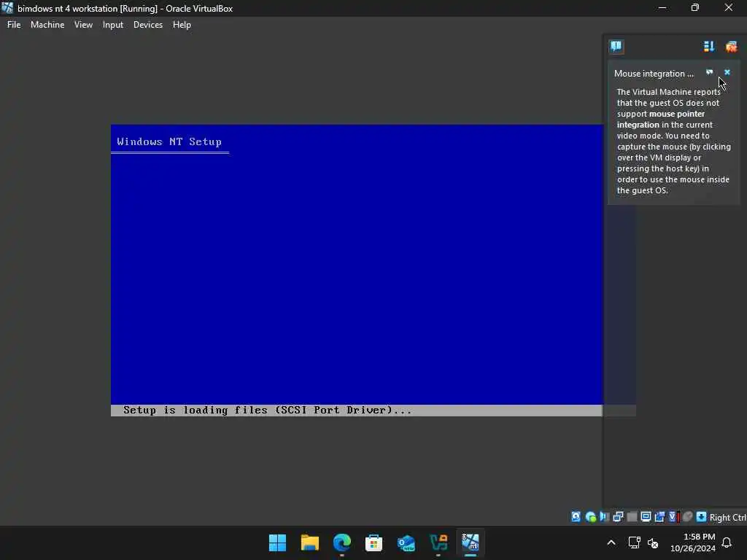Click inside the Windows NT Setup VM display
Viewport: 747px width, 560px height.
357,271
